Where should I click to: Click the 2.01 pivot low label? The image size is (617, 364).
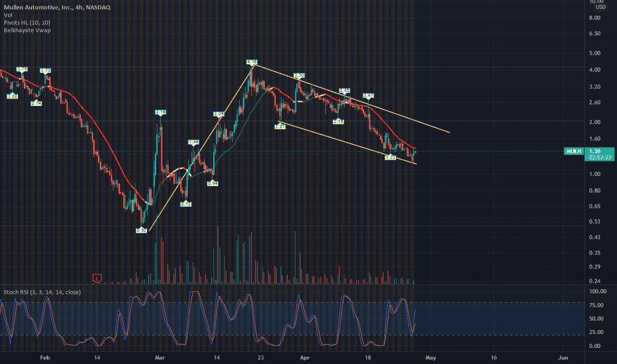pos(280,126)
